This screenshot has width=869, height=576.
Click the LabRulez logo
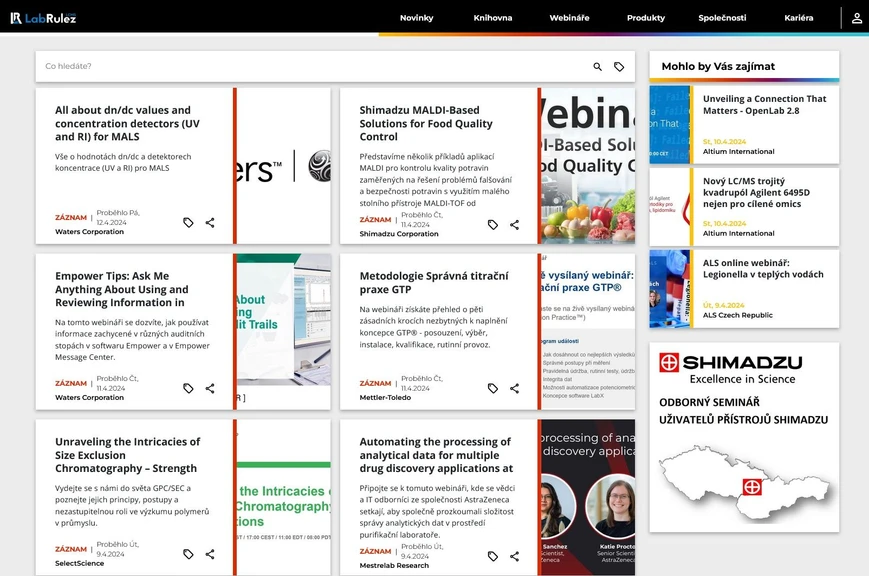pyautogui.click(x=43, y=18)
